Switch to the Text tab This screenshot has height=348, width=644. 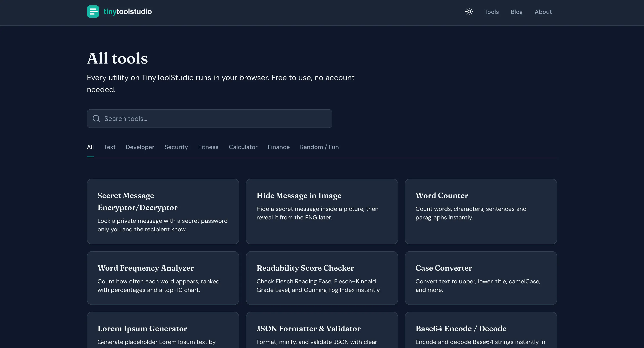pos(109,147)
